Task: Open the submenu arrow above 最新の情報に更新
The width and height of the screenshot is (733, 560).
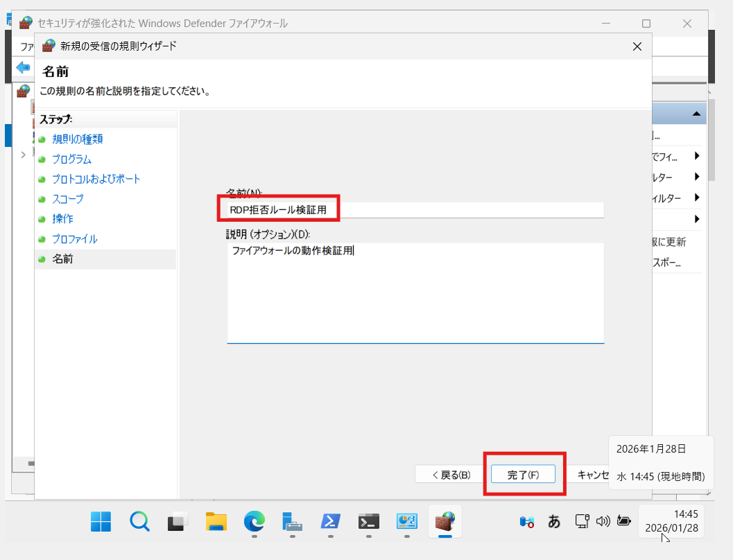Action: [x=696, y=219]
